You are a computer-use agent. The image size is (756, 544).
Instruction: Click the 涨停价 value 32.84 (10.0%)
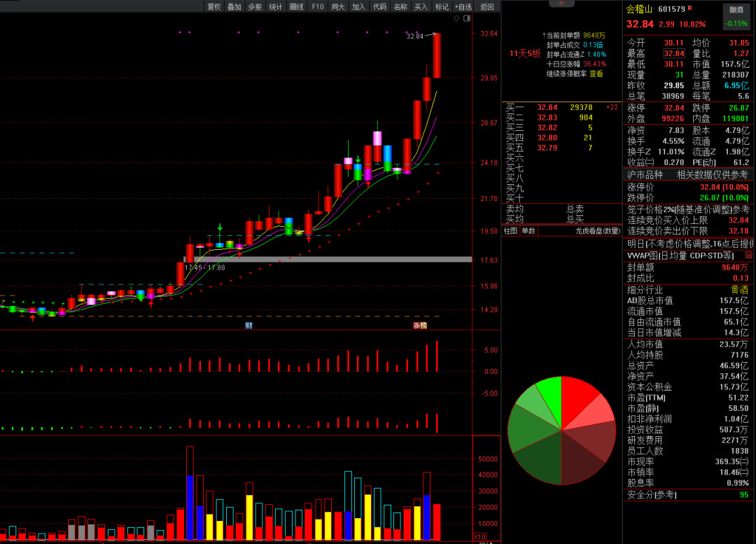pos(724,187)
